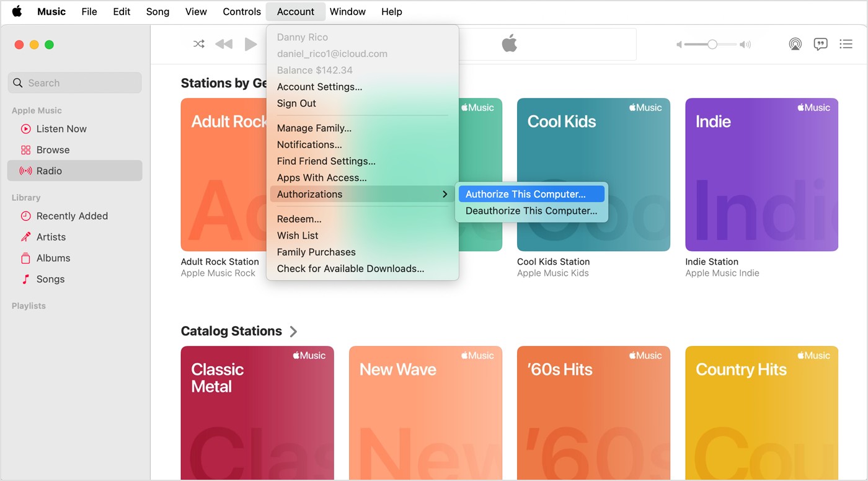This screenshot has height=481, width=868.
Task: Open the Window menu
Action: (347, 11)
